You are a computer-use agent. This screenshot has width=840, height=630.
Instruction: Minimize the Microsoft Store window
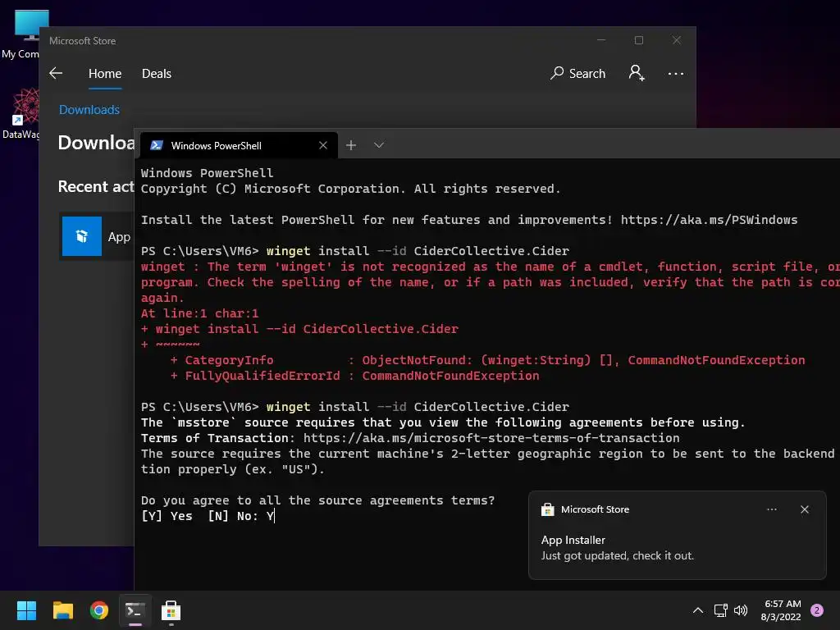[601, 40]
